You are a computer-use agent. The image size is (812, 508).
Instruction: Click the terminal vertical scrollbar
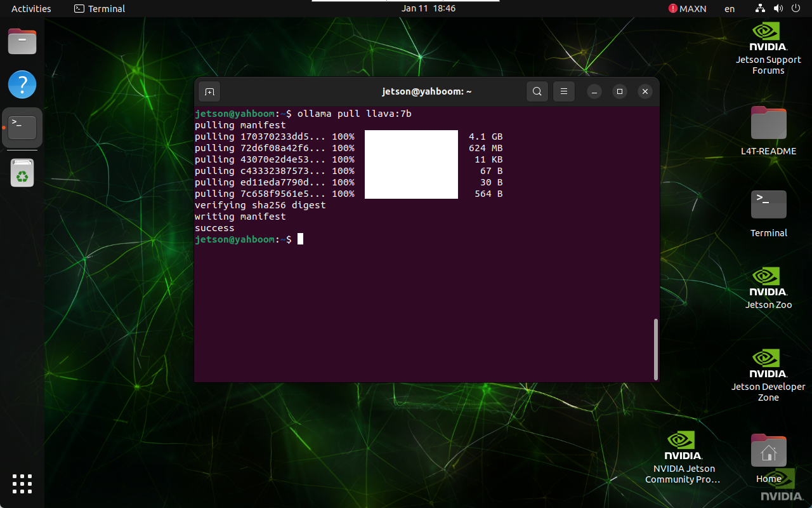point(655,349)
